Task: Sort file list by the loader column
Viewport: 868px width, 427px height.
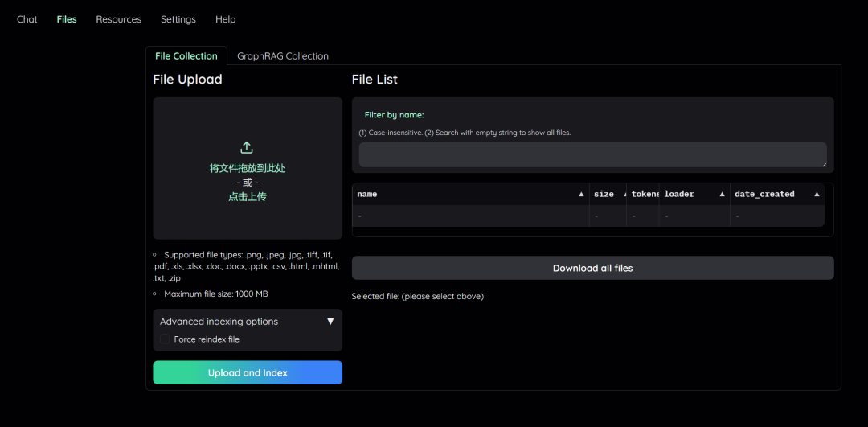Action: [x=694, y=194]
